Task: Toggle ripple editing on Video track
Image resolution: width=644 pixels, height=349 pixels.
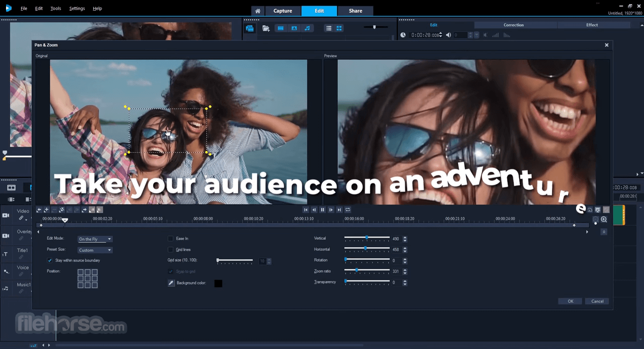Action: coord(22,219)
